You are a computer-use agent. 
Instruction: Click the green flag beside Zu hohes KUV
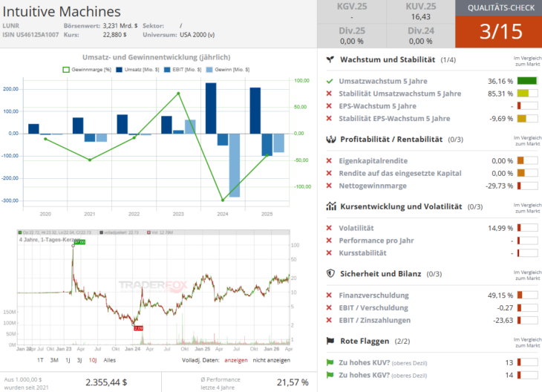(330, 362)
